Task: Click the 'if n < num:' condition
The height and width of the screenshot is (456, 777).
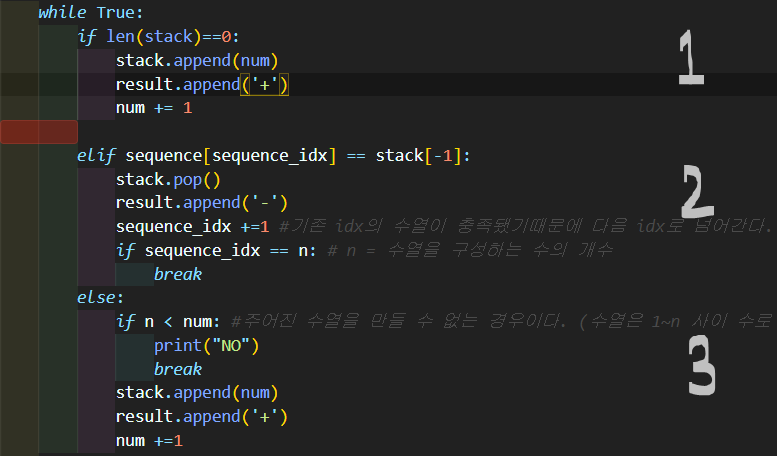Action: pyautogui.click(x=168, y=322)
